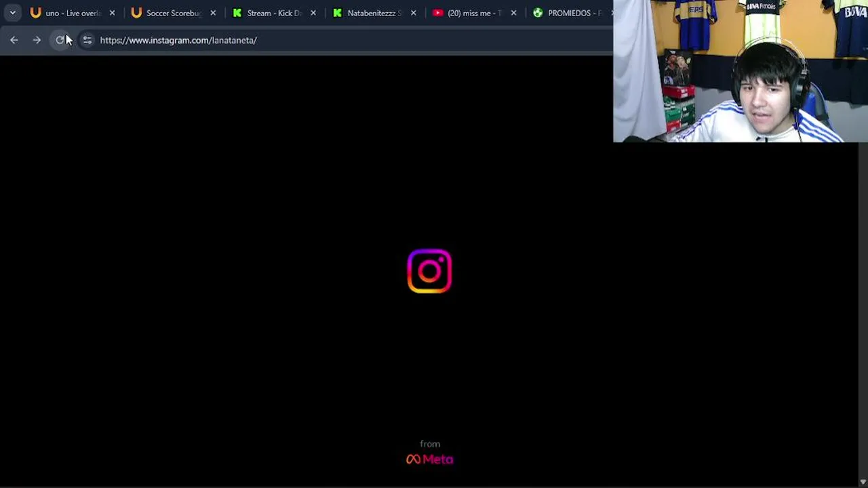The height and width of the screenshot is (488, 868).
Task: Switch to the PROMIEDOS tab
Action: click(x=570, y=13)
